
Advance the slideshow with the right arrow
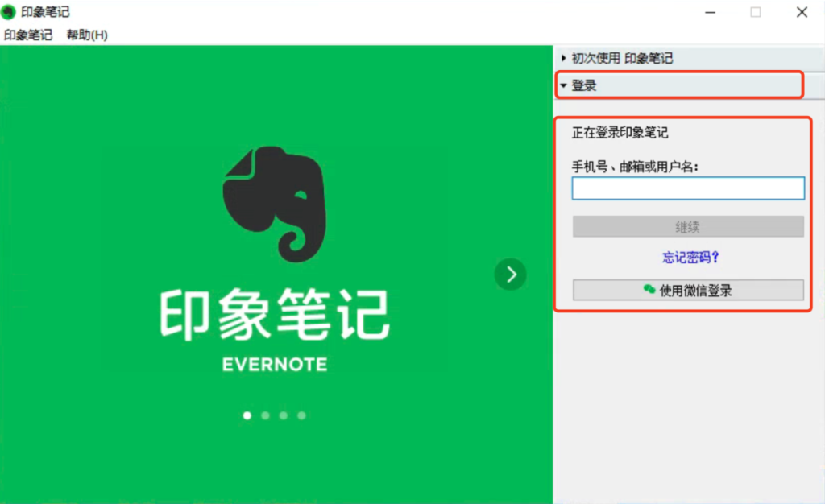point(510,275)
